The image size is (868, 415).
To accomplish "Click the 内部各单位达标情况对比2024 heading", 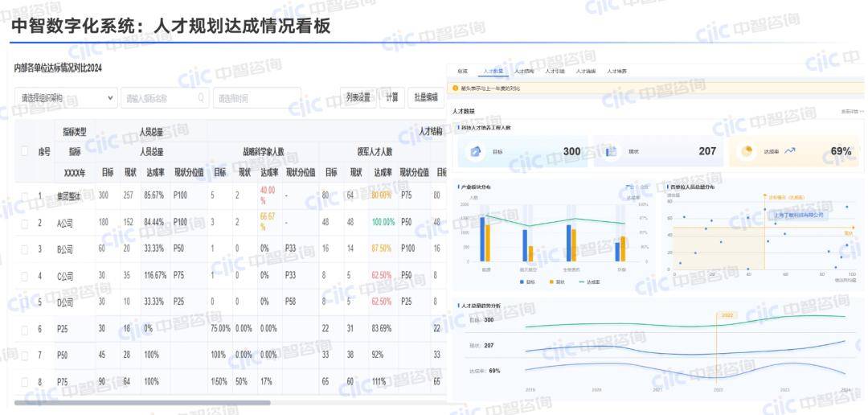I will 58,68.
